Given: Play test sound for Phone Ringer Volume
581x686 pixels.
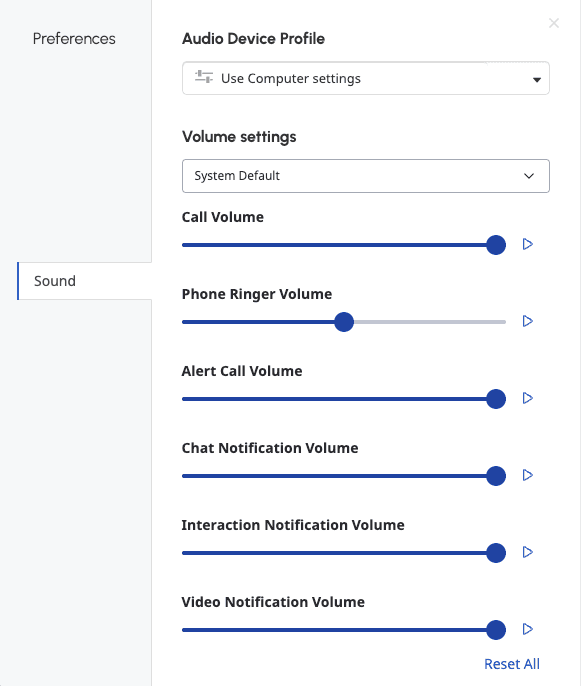Looking at the screenshot, I should (528, 321).
